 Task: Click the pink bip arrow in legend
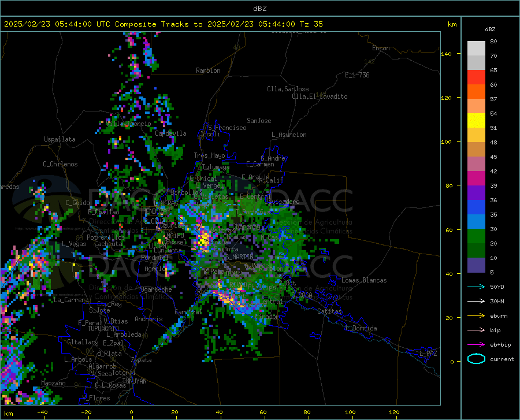point(476,330)
